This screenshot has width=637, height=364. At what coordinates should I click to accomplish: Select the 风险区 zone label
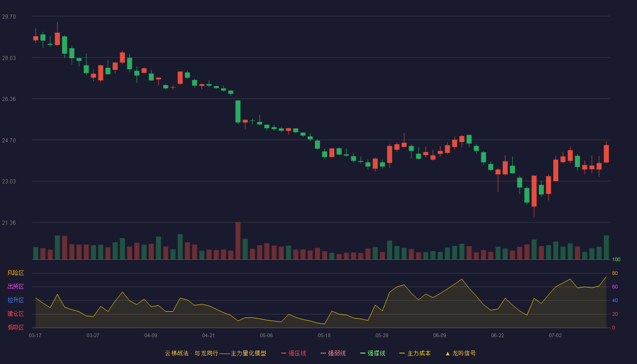[x=15, y=273]
